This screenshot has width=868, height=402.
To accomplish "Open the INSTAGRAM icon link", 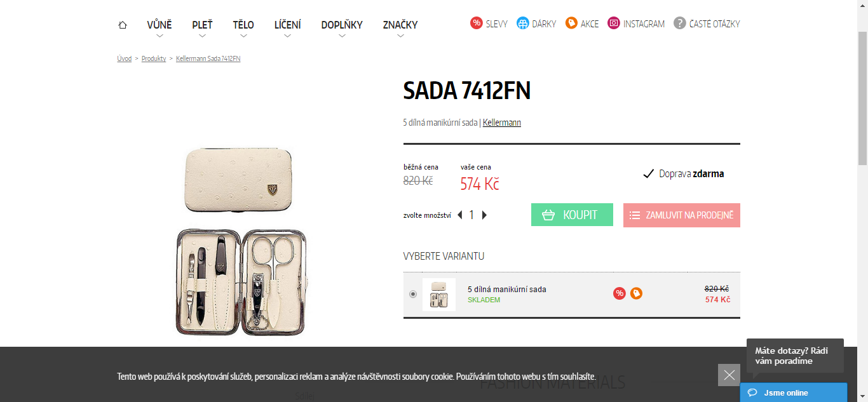I will (x=614, y=23).
